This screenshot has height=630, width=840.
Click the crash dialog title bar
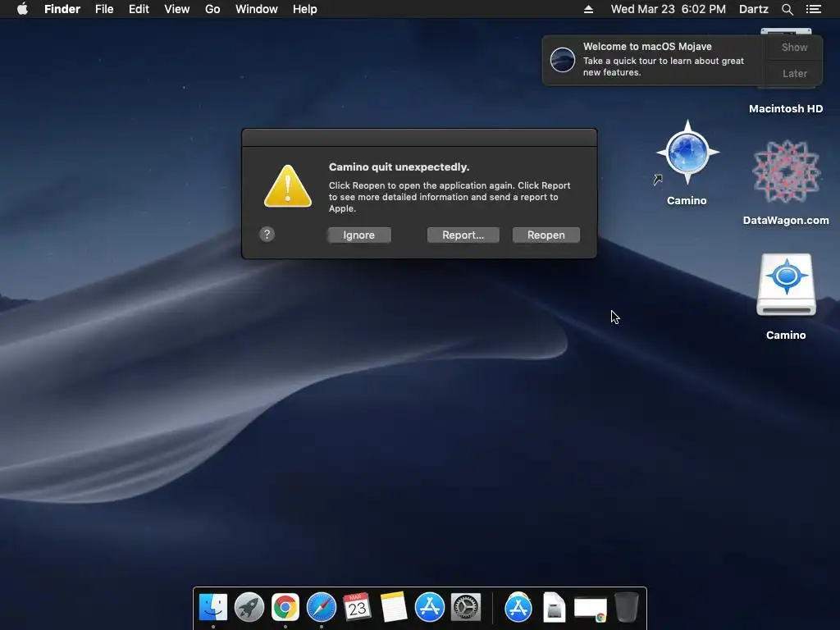coord(419,138)
